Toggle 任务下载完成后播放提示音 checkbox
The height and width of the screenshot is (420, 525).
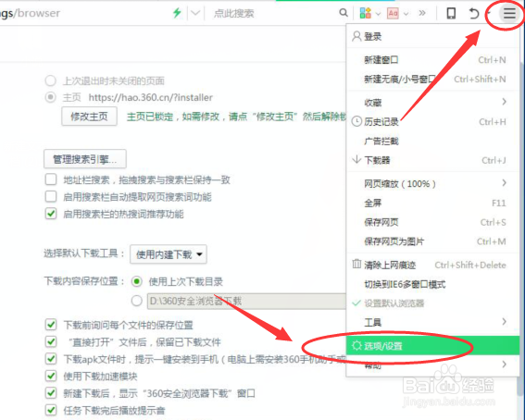click(51, 410)
